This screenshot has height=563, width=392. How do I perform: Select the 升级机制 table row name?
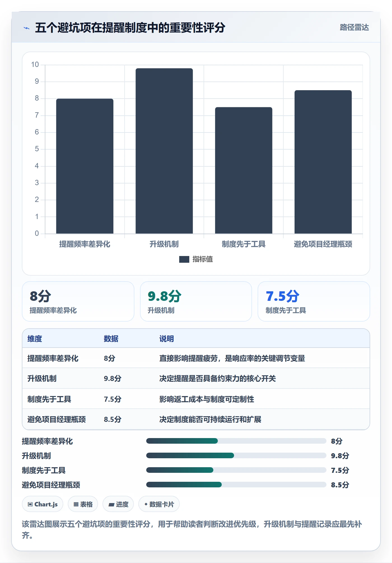point(42,379)
